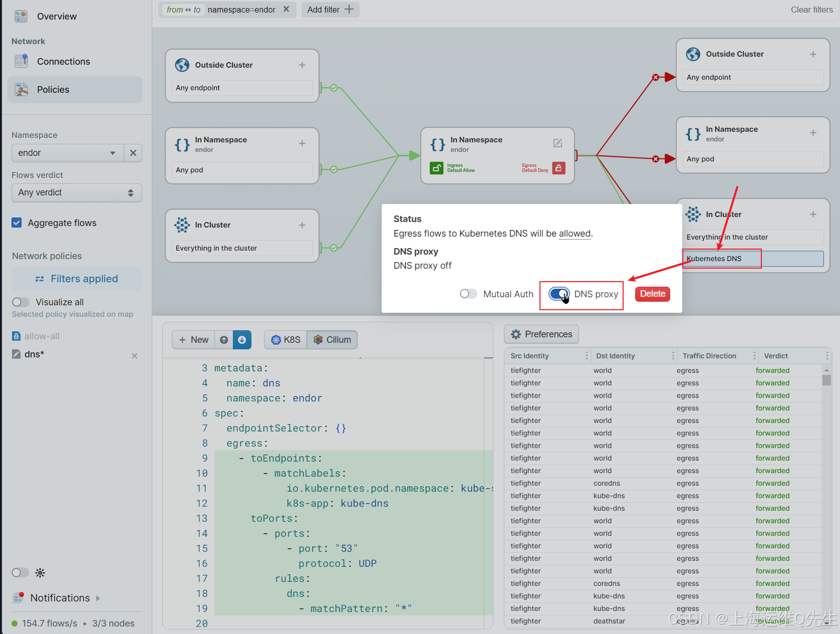Add rule to left In Namespace card
This screenshot has height=634, width=840.
click(x=302, y=143)
